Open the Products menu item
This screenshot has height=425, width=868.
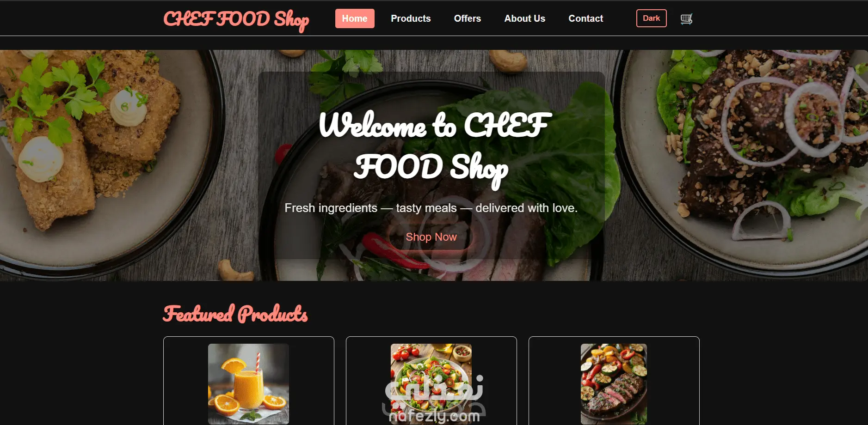coord(411,18)
